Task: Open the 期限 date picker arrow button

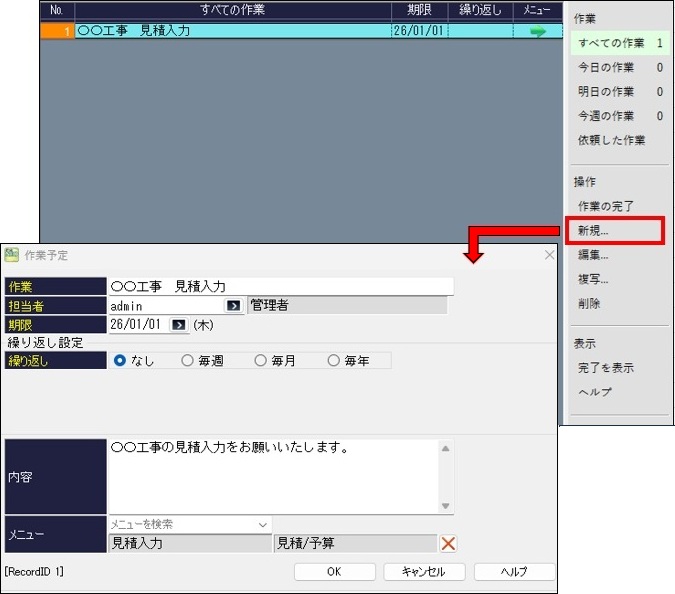Action: (x=179, y=325)
